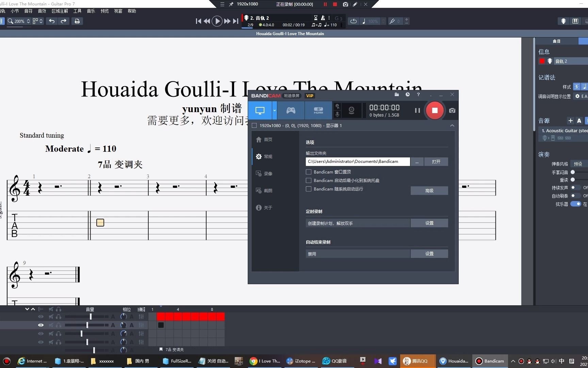Switch Bandicam to HDMI device recording mode
588x368 pixels.
coord(318,110)
